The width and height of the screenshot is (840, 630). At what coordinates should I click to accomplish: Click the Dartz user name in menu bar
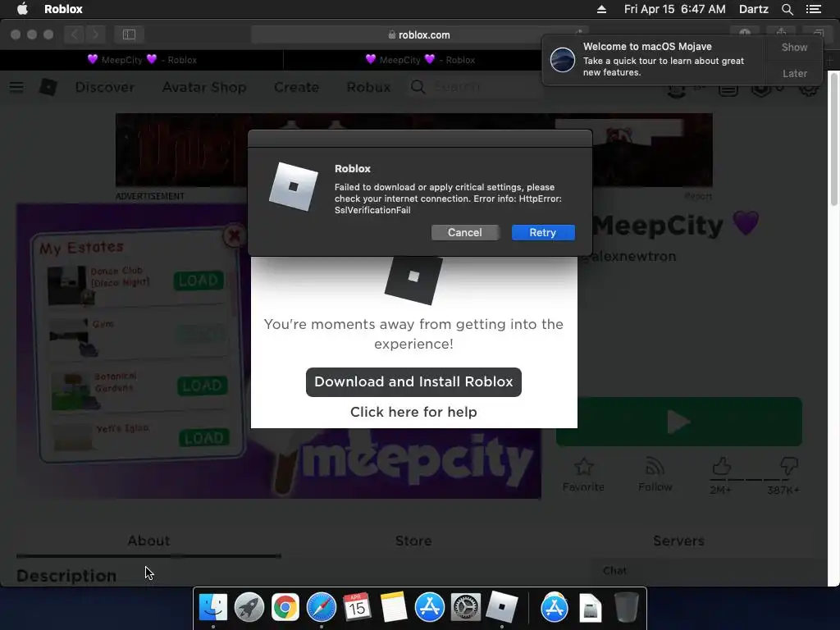[x=753, y=9]
